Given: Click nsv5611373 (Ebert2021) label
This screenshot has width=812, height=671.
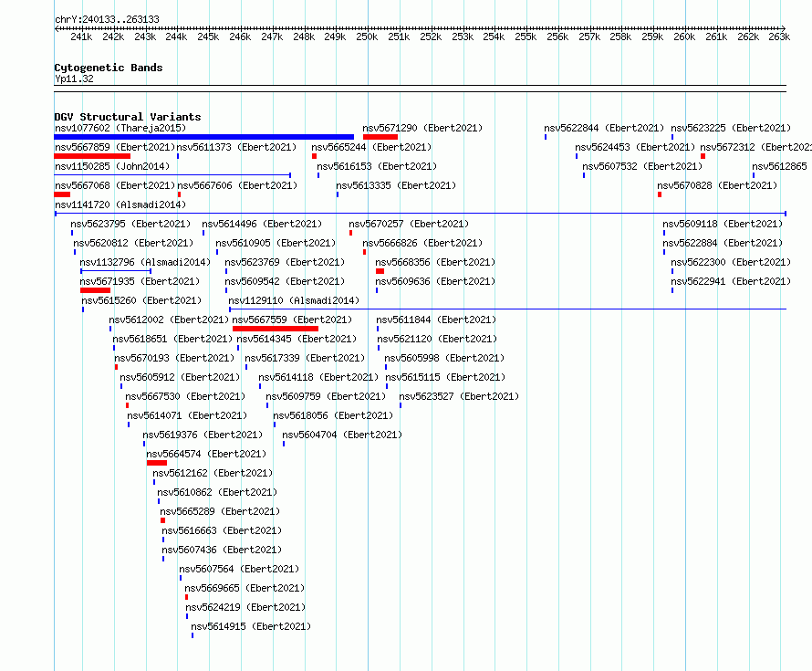Looking at the screenshot, I should (x=236, y=147).
